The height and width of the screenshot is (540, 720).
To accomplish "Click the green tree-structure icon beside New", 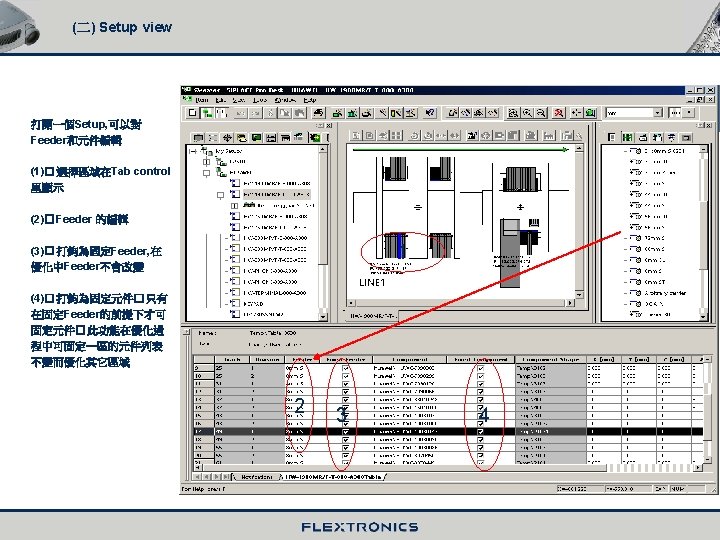I will coord(208,112).
